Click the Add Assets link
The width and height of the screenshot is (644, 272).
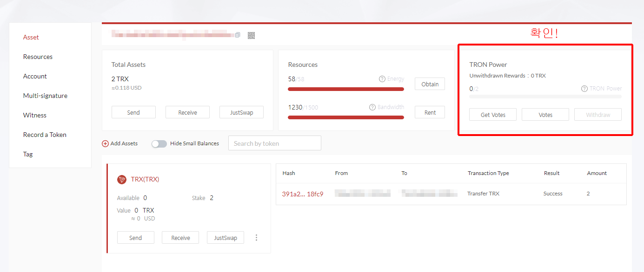click(124, 143)
